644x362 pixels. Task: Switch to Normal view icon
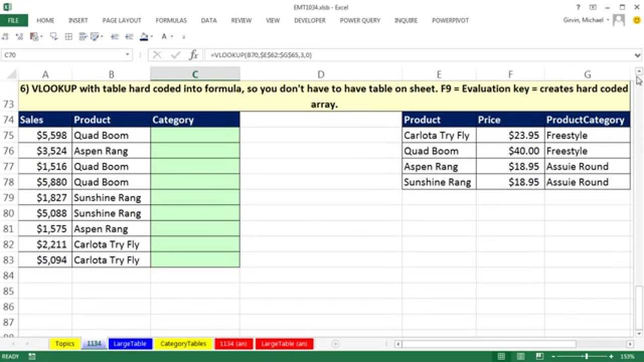click(501, 356)
